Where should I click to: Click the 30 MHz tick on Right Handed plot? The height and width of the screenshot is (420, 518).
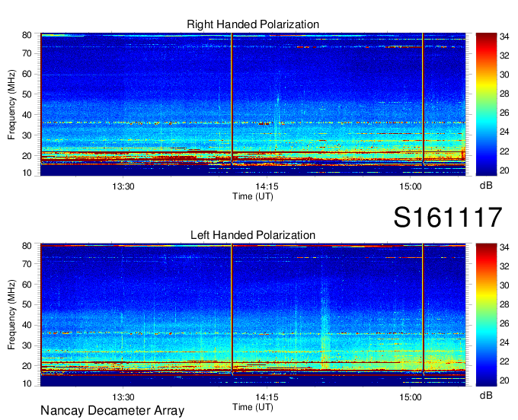27,135
